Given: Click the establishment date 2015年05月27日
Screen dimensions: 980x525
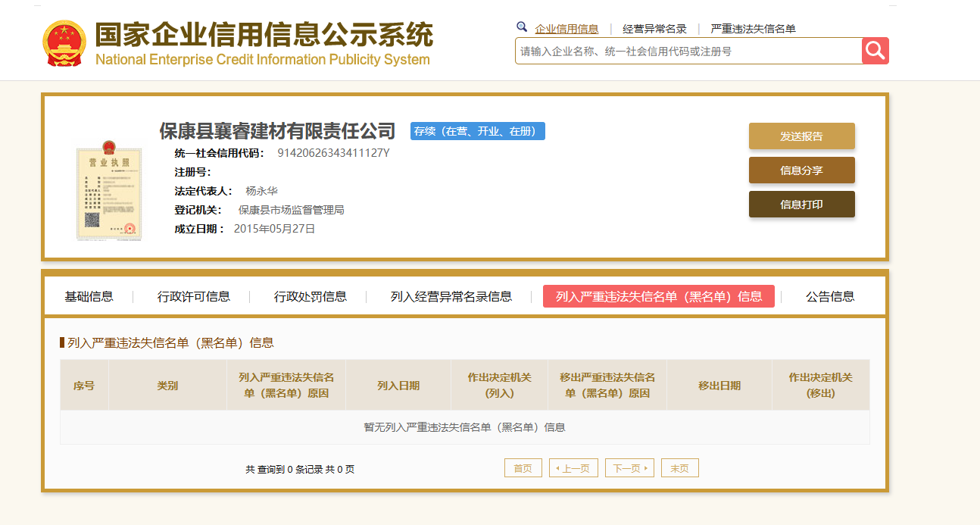Looking at the screenshot, I should coord(274,229).
